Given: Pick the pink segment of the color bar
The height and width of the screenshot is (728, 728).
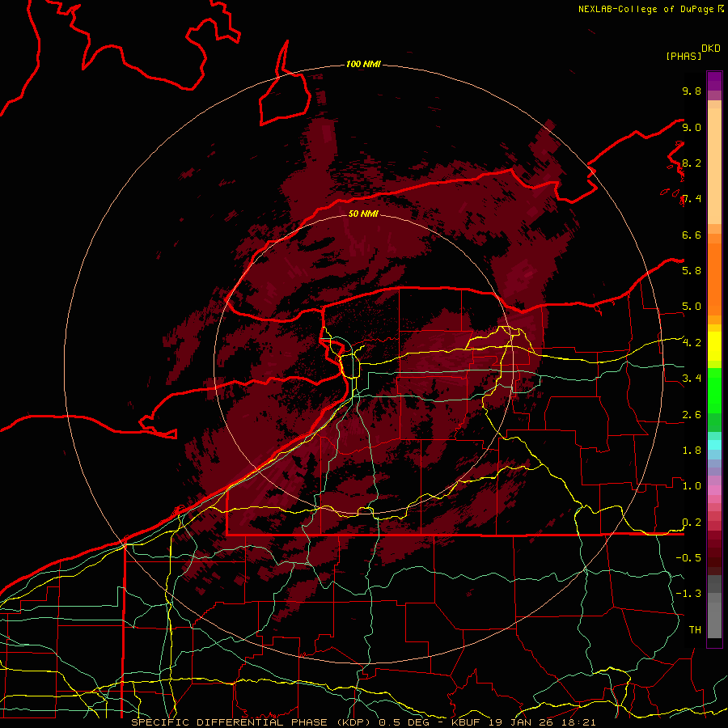Looking at the screenshot, I should (x=714, y=490).
